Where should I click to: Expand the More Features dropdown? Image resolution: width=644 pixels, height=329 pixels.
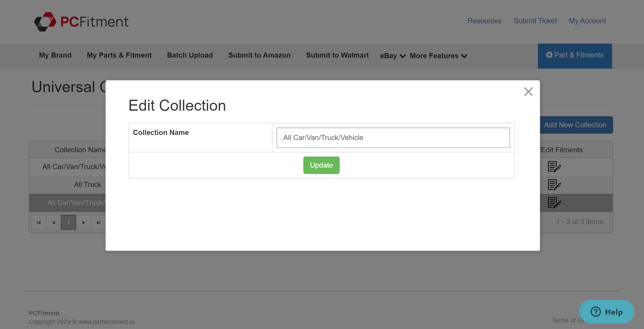[438, 56]
